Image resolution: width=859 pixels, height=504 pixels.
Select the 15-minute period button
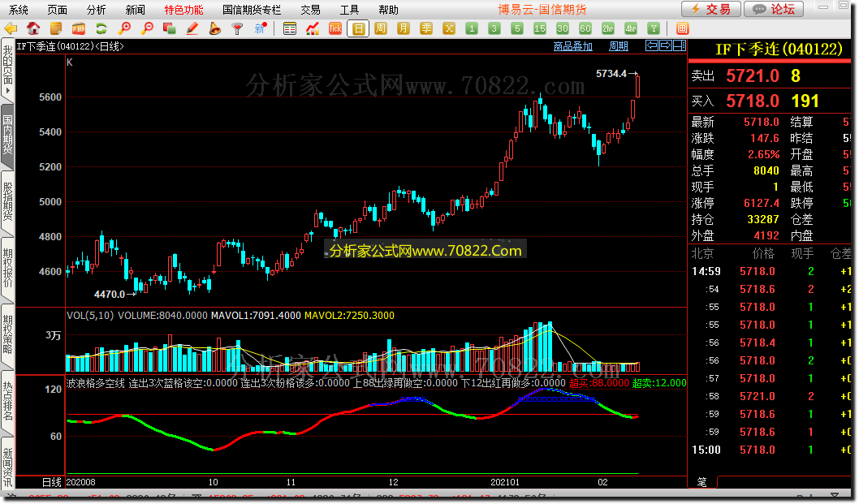(540, 28)
